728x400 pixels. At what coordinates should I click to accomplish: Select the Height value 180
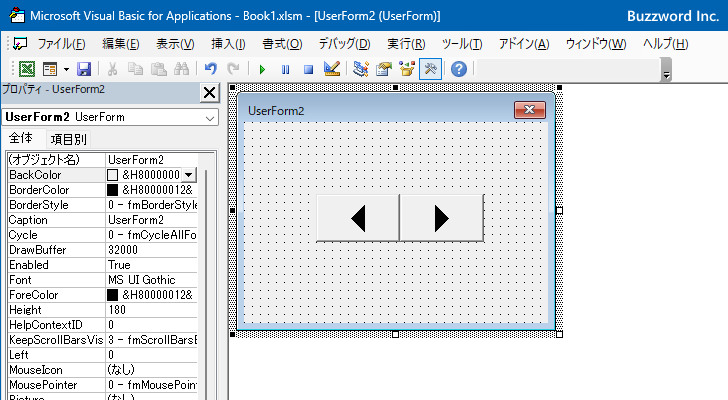tap(151, 310)
